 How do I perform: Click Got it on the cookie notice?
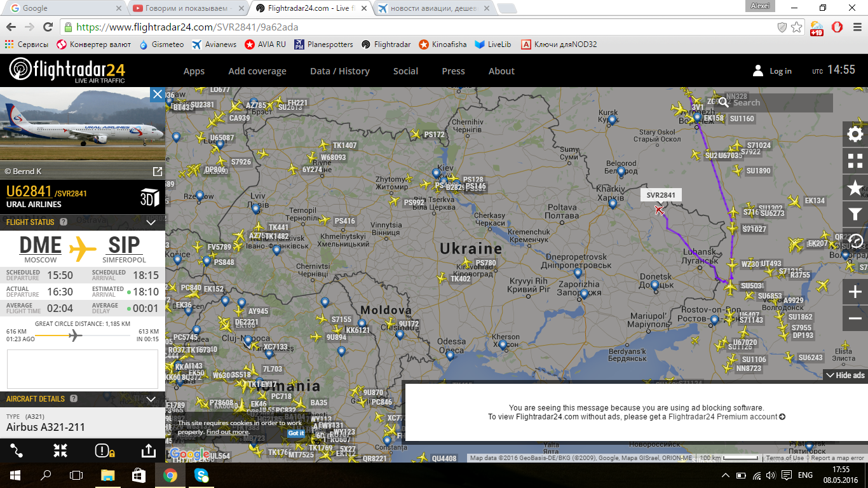tap(295, 433)
